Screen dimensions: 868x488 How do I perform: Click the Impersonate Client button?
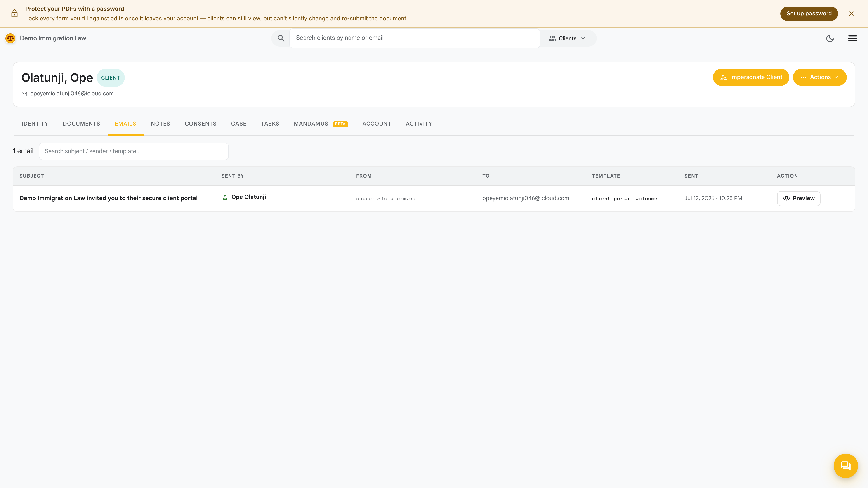point(751,77)
